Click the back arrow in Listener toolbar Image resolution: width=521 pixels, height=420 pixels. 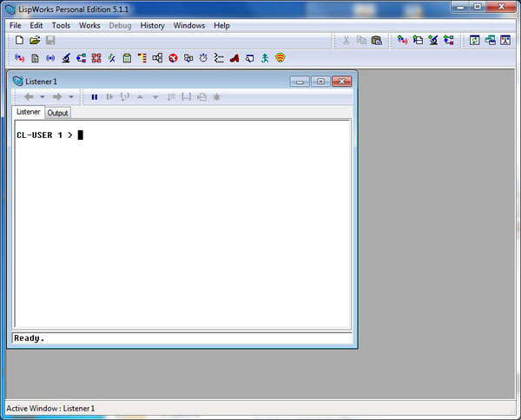[x=29, y=96]
